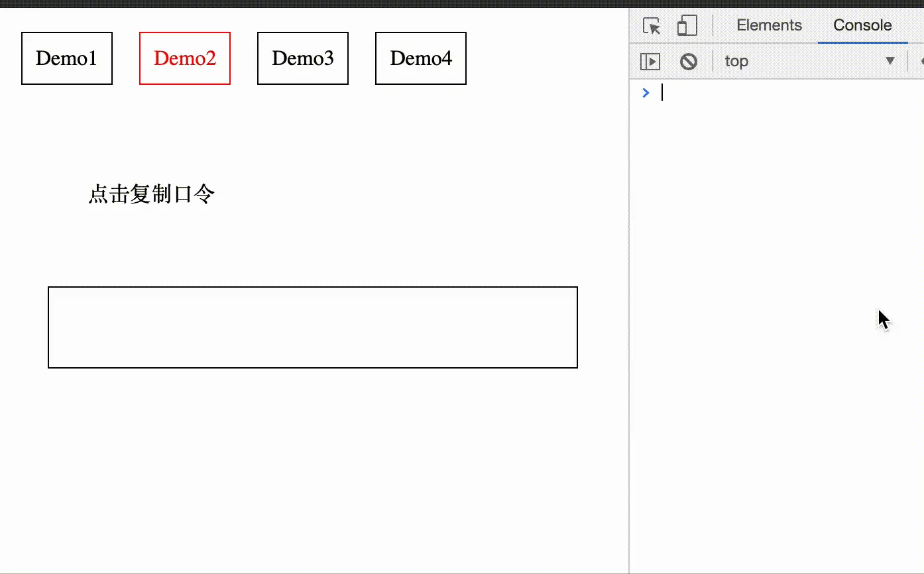This screenshot has height=574, width=924.
Task: Open the Demo3 button
Action: coord(303,58)
